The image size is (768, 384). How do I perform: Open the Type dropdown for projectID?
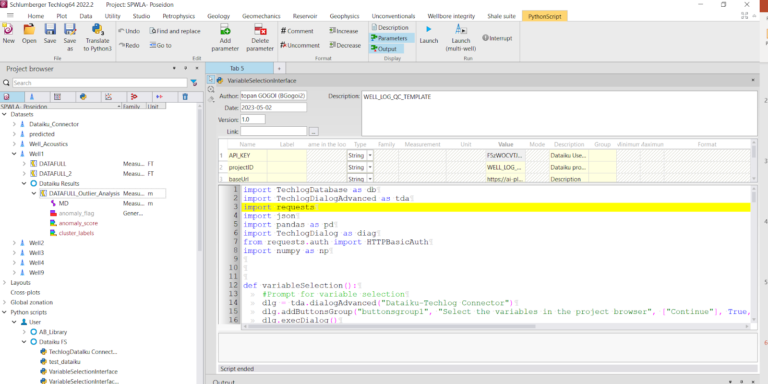[370, 167]
